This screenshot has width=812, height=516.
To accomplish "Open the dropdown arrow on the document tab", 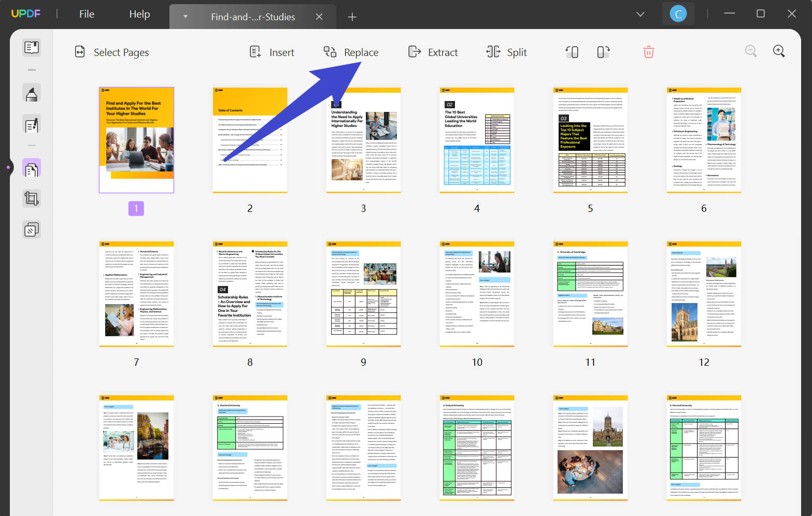I will [185, 17].
